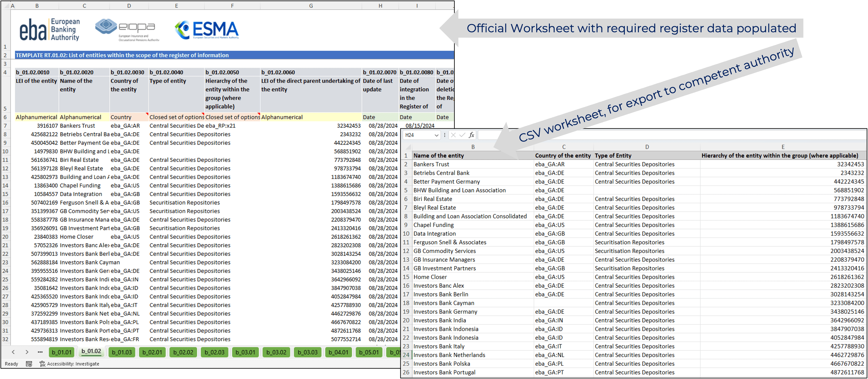Click the Macro recording icon in status bar

point(29,364)
